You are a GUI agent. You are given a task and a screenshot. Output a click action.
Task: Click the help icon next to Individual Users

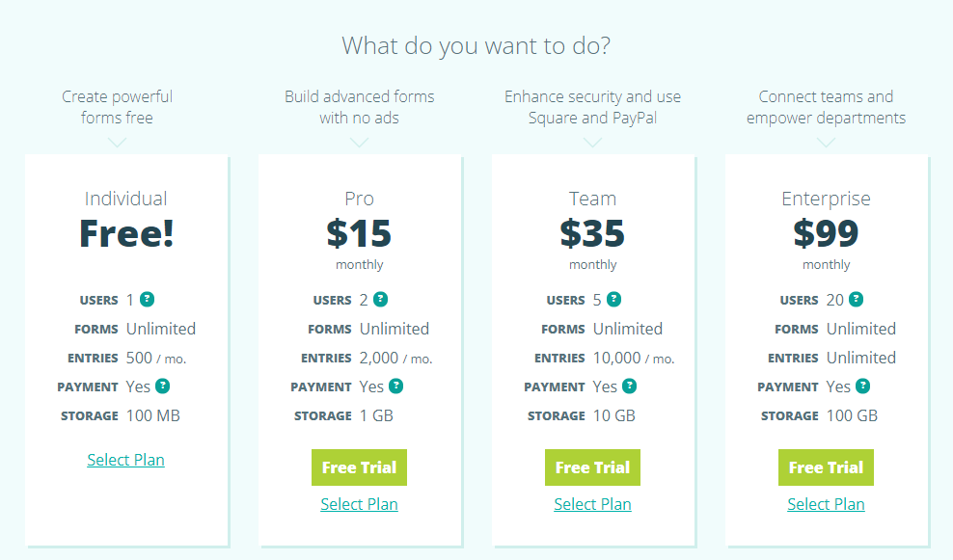coord(147,299)
